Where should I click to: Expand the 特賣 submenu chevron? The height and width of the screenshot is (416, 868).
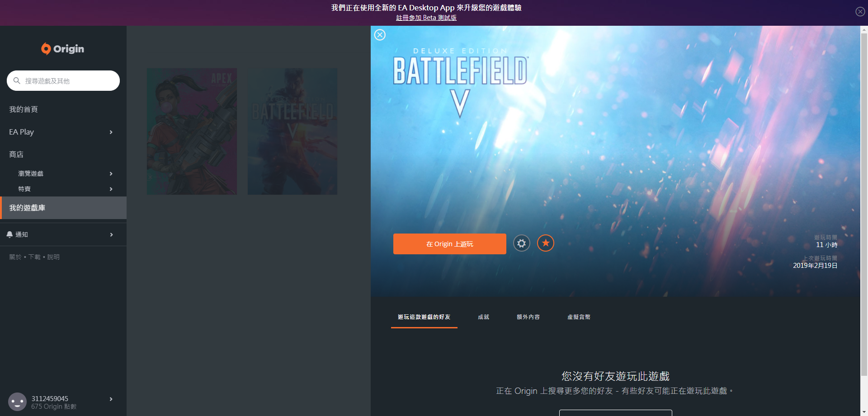pos(111,189)
